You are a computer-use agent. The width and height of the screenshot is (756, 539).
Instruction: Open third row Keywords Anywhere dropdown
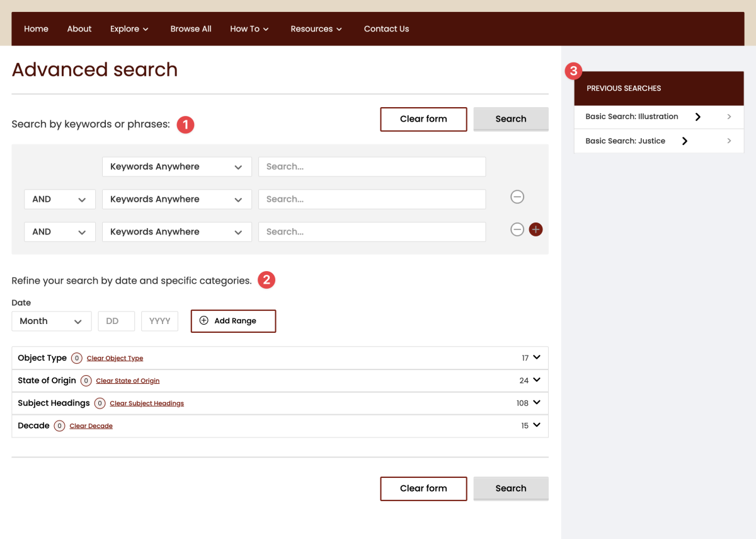click(x=177, y=232)
